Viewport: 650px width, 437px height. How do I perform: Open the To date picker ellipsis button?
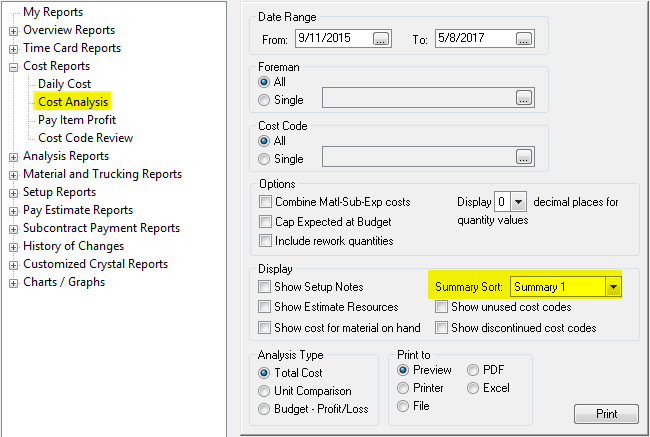524,39
